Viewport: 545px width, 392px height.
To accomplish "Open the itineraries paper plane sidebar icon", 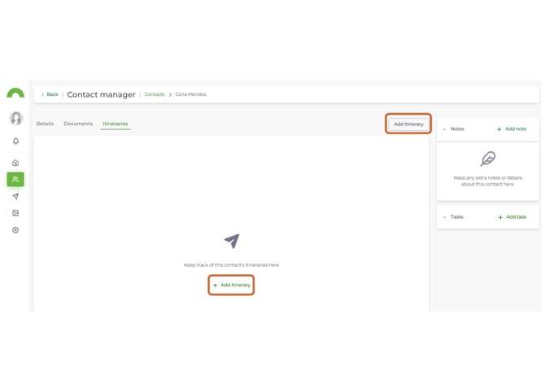I will 15,196.
